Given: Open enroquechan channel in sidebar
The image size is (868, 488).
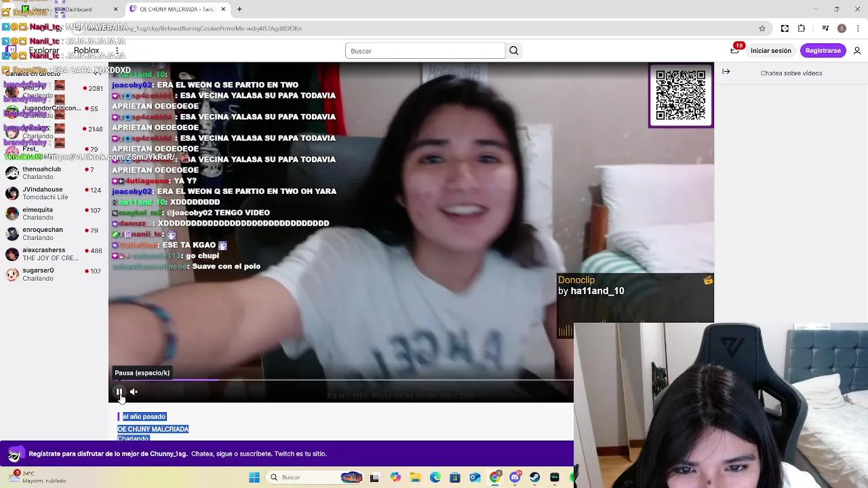Looking at the screenshot, I should 54,234.
